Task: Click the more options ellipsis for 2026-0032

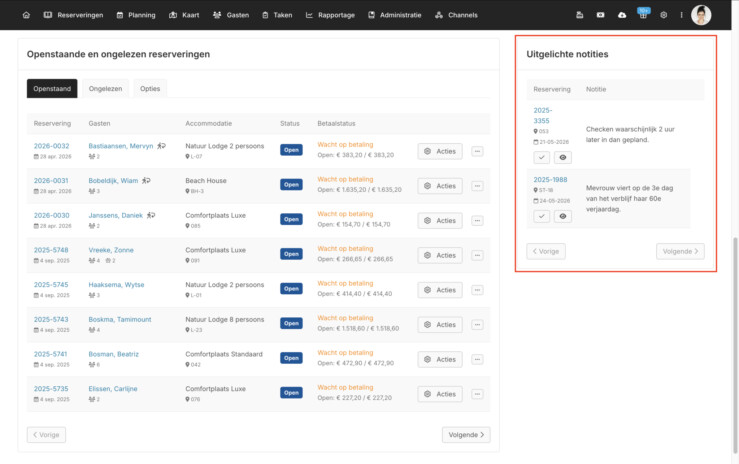Action: pos(477,151)
